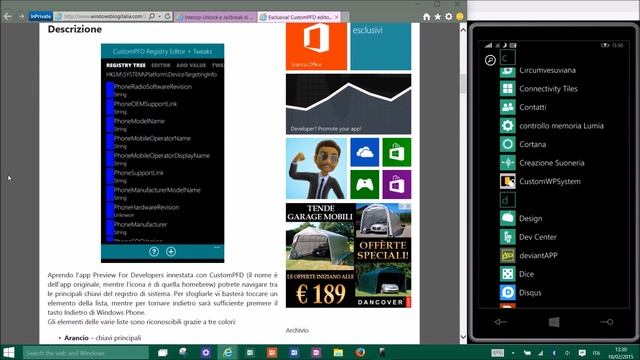Tap the phone Search hardware button
The width and height of the screenshot is (640, 360).
tap(607, 322)
